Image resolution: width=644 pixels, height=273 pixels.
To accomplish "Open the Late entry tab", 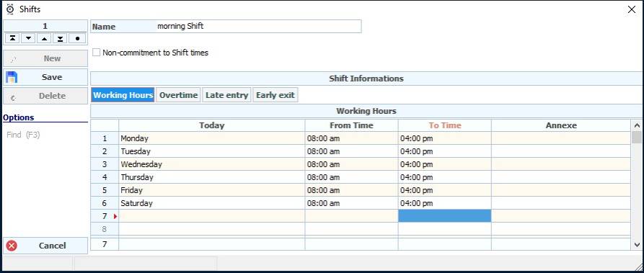I will pos(226,95).
